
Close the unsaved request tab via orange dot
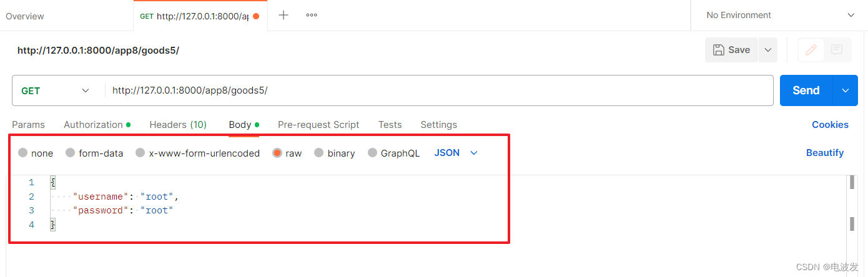256,16
